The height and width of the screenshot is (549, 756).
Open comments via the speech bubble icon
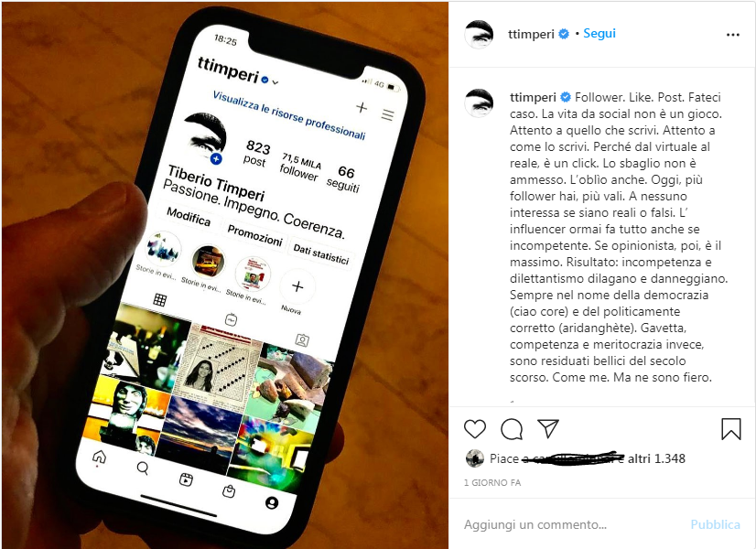click(x=512, y=428)
